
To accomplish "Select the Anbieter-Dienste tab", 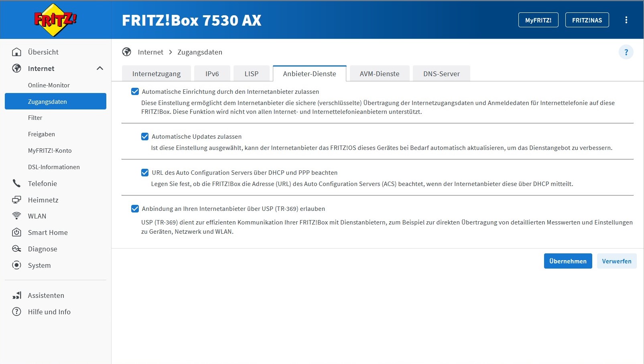I will coord(310,74).
